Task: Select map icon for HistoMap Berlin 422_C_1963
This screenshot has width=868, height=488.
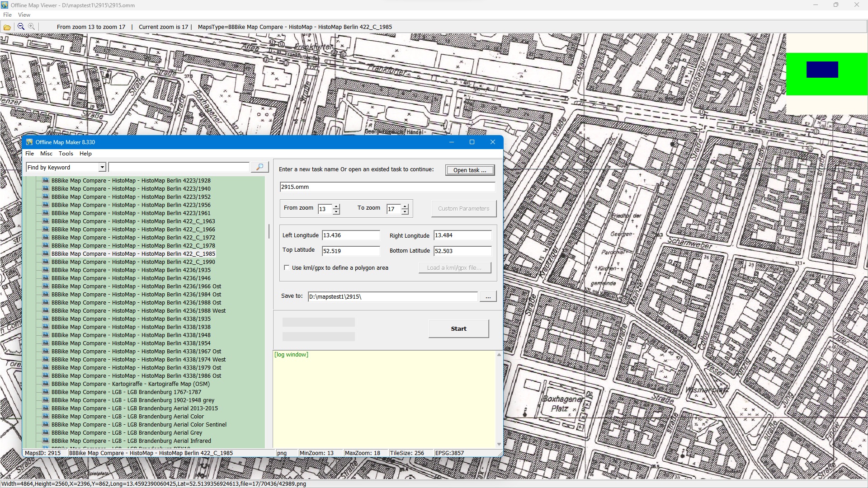Action: click(46, 221)
